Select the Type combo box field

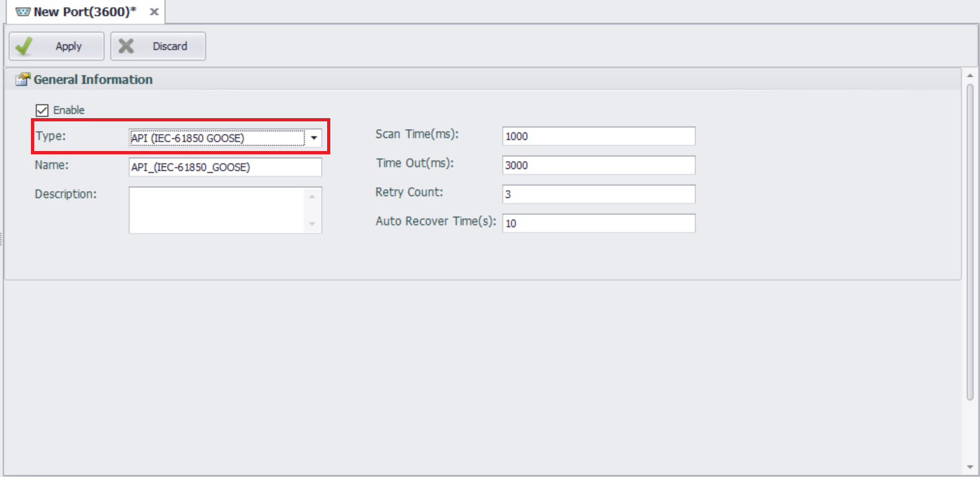tap(217, 137)
